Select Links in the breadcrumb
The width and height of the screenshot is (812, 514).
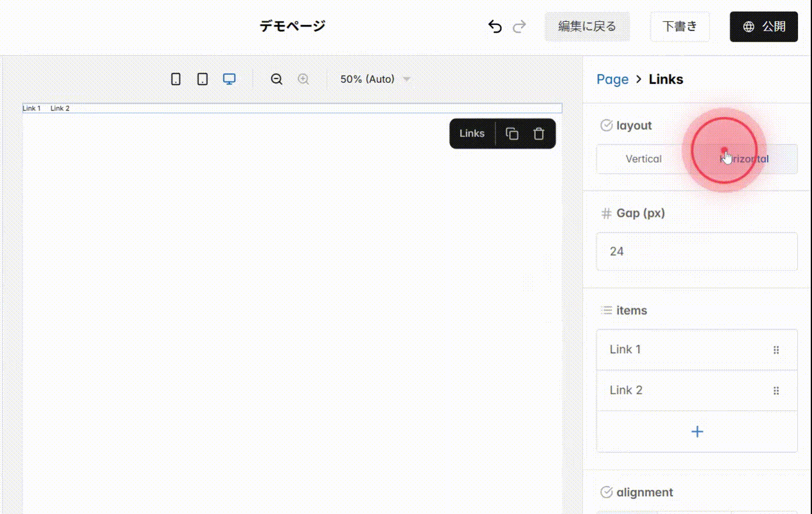click(666, 79)
